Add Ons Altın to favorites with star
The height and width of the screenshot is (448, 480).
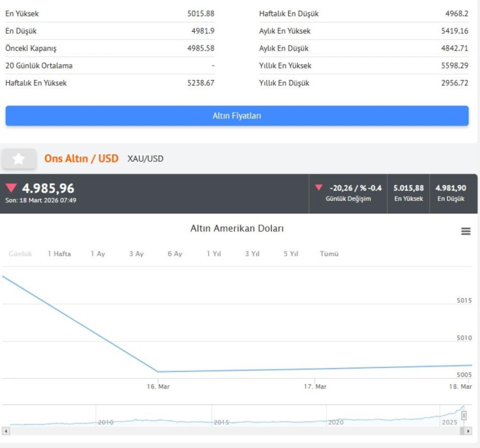pyautogui.click(x=19, y=159)
